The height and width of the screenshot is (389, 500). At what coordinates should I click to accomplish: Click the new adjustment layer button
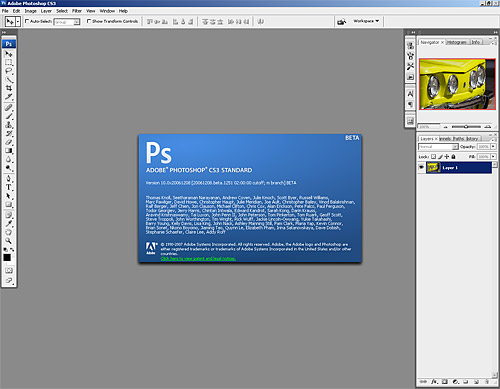455,381
